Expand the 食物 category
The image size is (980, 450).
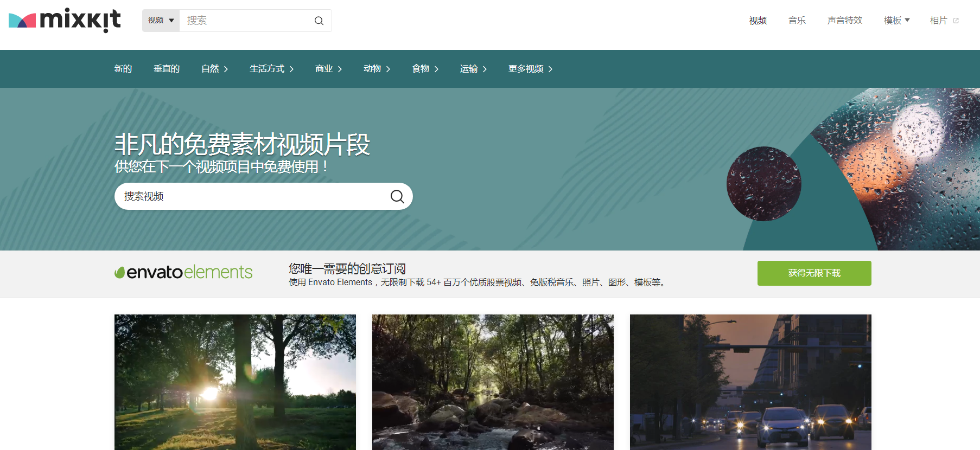click(x=425, y=69)
